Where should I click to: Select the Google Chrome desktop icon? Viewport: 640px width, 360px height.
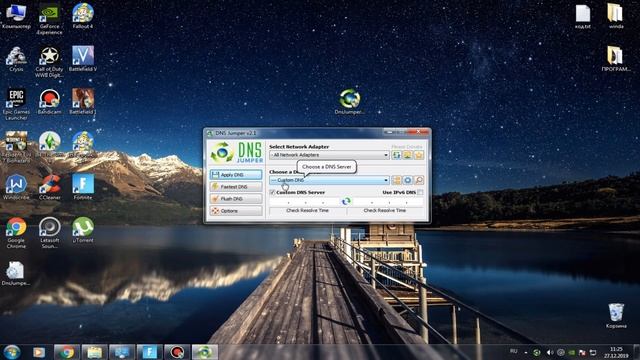coord(16,233)
